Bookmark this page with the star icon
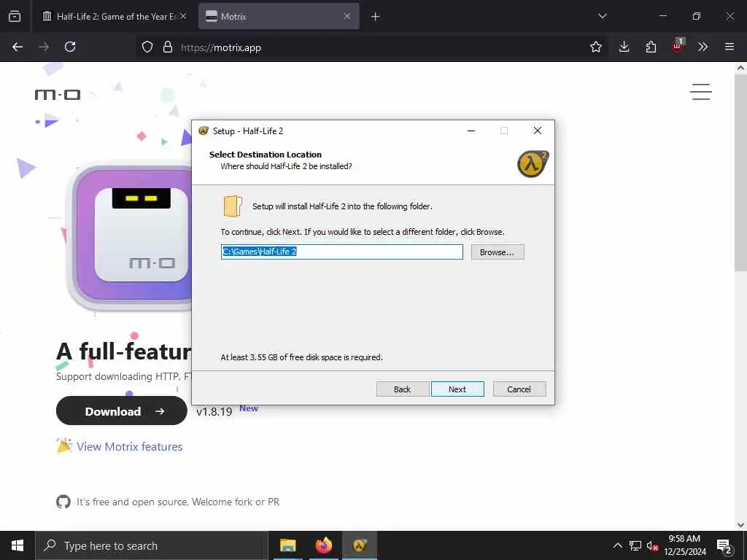The width and height of the screenshot is (747, 560). pyautogui.click(x=595, y=47)
